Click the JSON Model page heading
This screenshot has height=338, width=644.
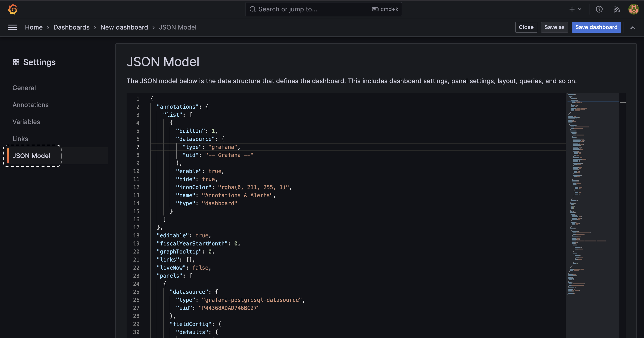[163, 62]
